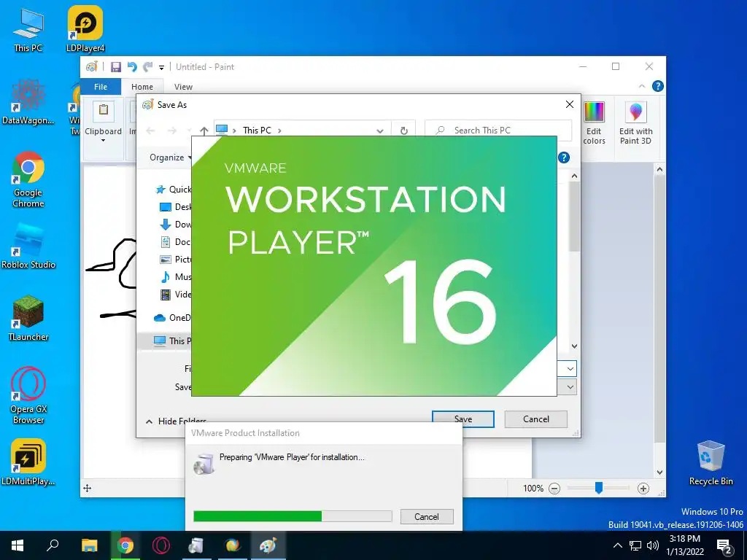Launch LDMultiPlayer desktop shortcut
The width and height of the screenshot is (747, 560).
(x=28, y=462)
